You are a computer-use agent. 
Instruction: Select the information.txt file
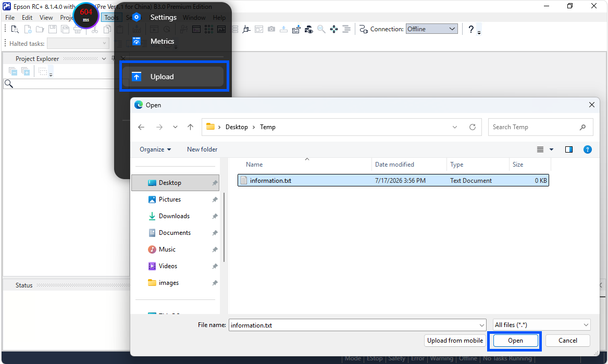click(393, 181)
